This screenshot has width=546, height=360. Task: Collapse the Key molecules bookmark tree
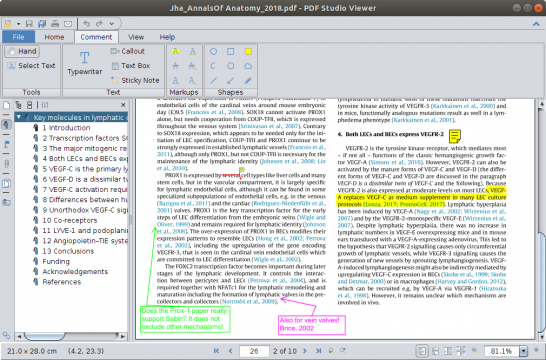coord(19,117)
